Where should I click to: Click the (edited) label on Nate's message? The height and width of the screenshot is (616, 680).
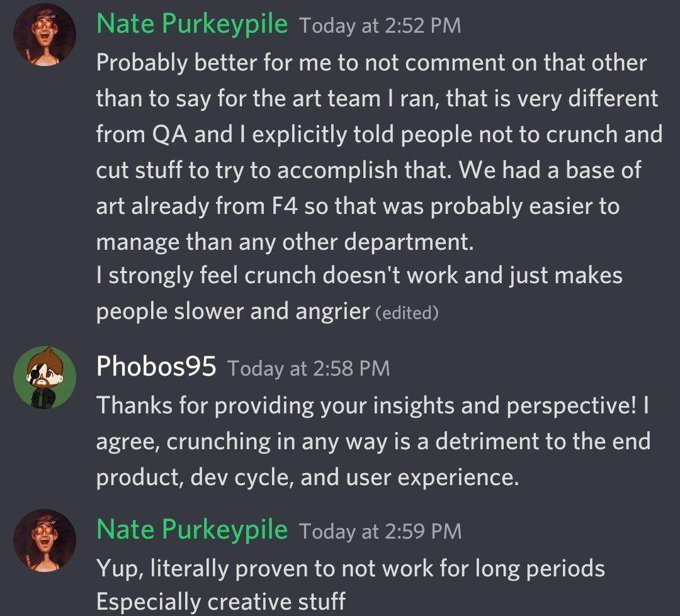click(x=407, y=313)
